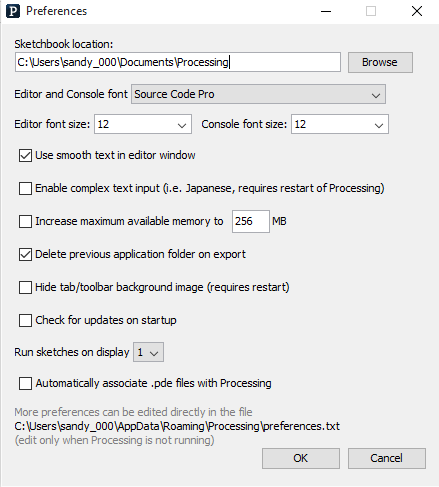This screenshot has width=439, height=487.
Task: Click the memory size field showing 256
Action: coord(251,221)
